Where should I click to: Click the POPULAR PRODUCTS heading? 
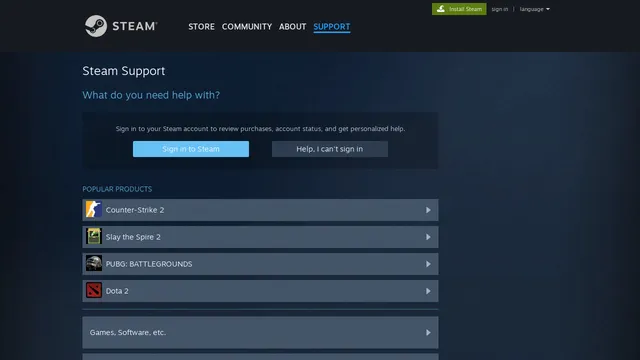tap(117, 189)
